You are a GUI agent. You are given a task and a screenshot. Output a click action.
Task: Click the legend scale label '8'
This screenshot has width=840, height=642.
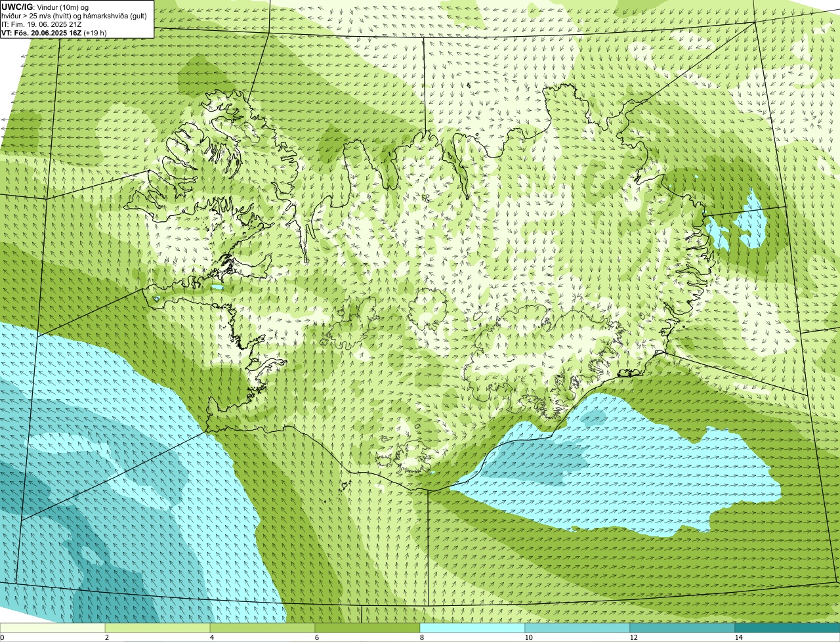pyautogui.click(x=421, y=637)
